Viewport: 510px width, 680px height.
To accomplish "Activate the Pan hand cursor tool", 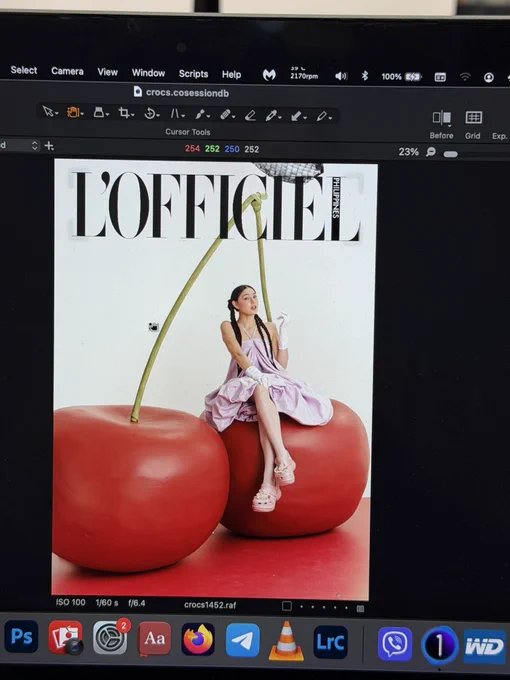I will [73, 112].
